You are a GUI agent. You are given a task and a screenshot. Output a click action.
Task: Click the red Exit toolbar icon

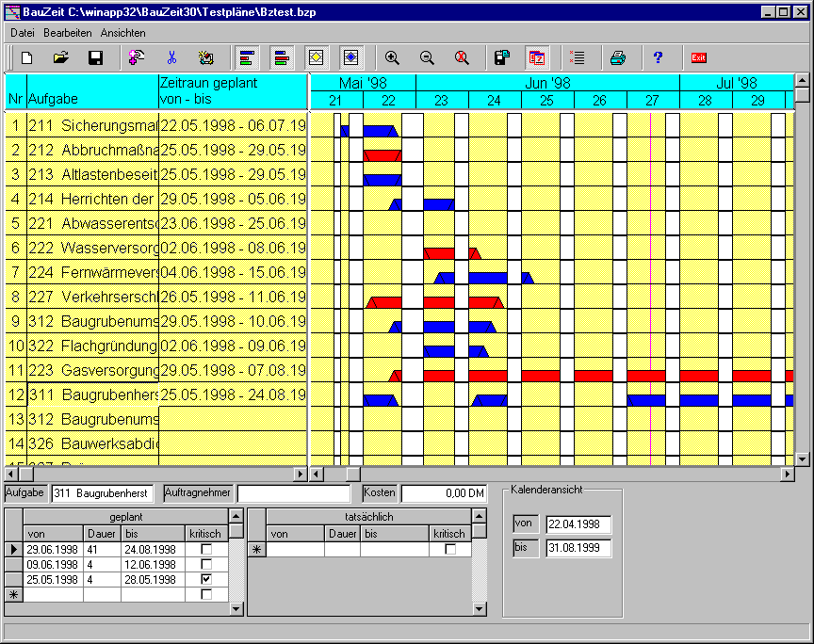[698, 57]
